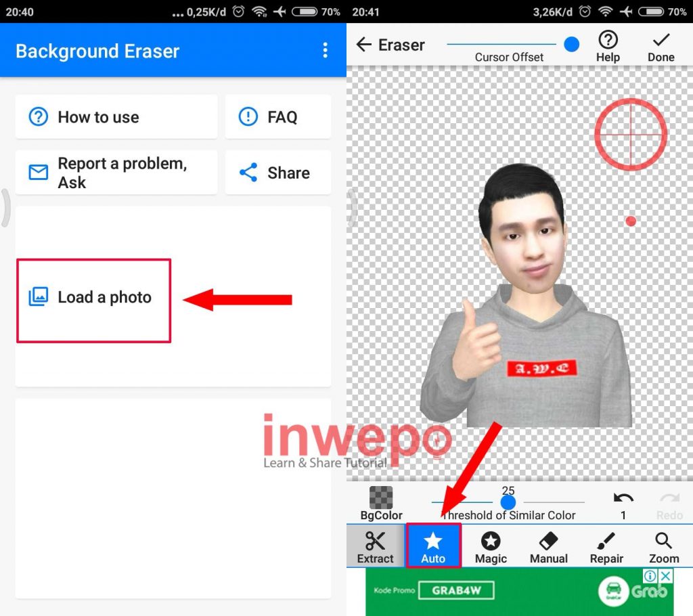693x616 pixels.
Task: Select the Extract scissors tool
Action: pyautogui.click(x=375, y=546)
